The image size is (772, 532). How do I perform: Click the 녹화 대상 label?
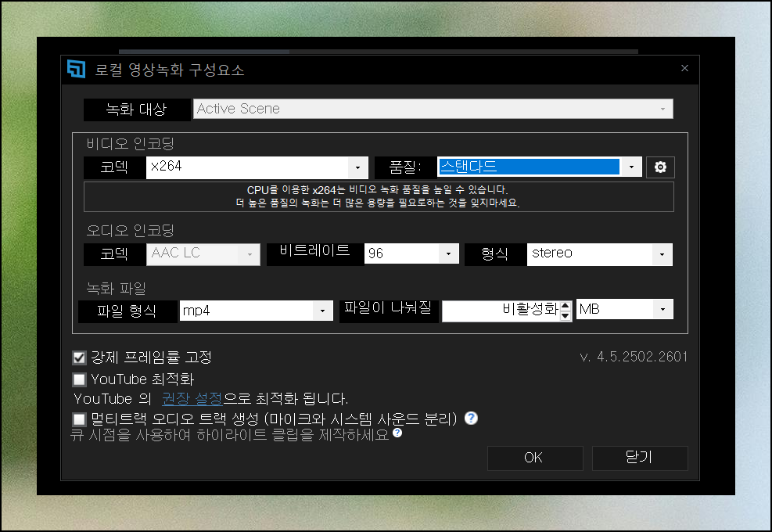pyautogui.click(x=137, y=110)
